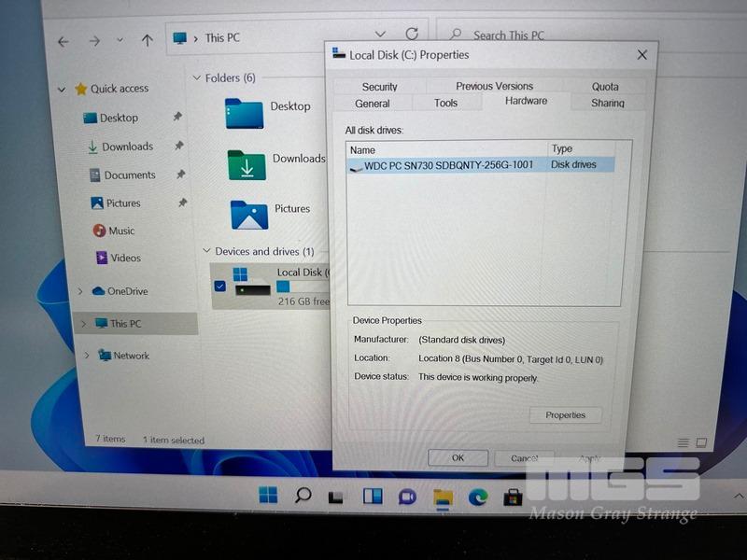Collapse the Devices and drives section
The image size is (747, 560).
pos(206,252)
